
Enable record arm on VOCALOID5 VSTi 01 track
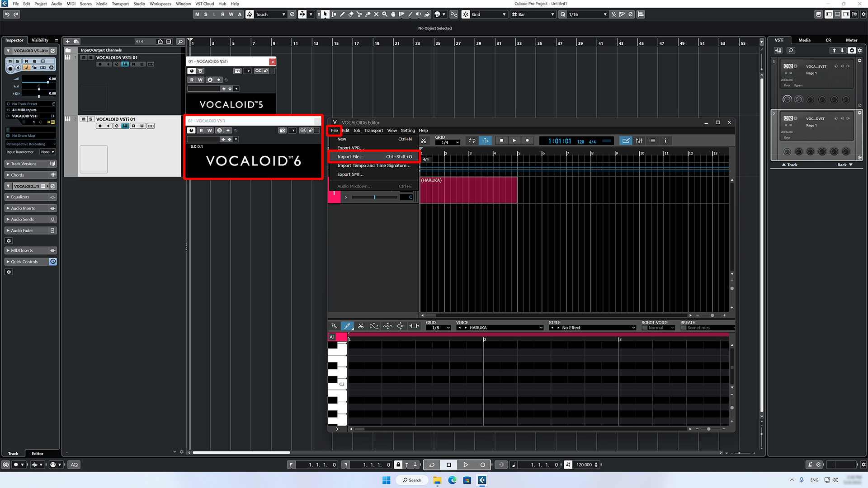(x=100, y=64)
